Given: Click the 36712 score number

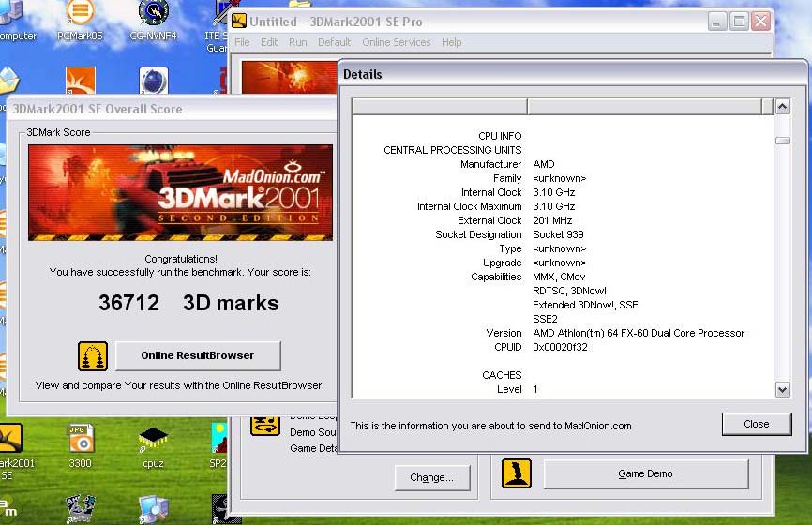Looking at the screenshot, I should (129, 303).
